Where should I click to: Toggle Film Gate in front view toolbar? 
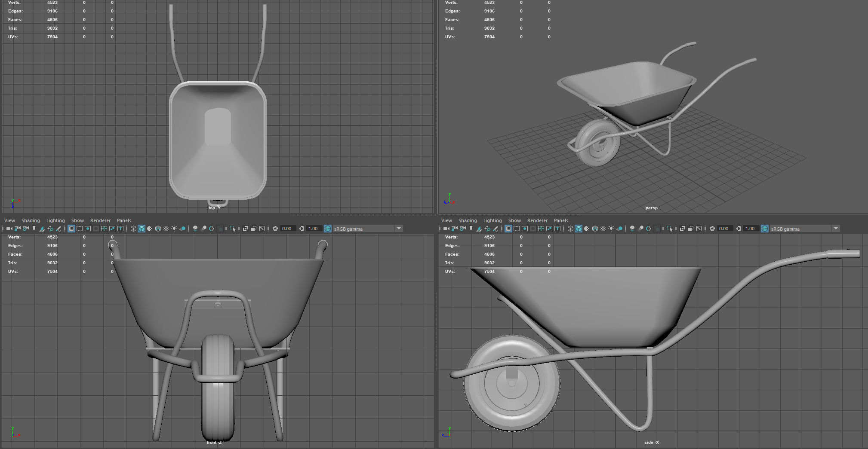(x=80, y=229)
